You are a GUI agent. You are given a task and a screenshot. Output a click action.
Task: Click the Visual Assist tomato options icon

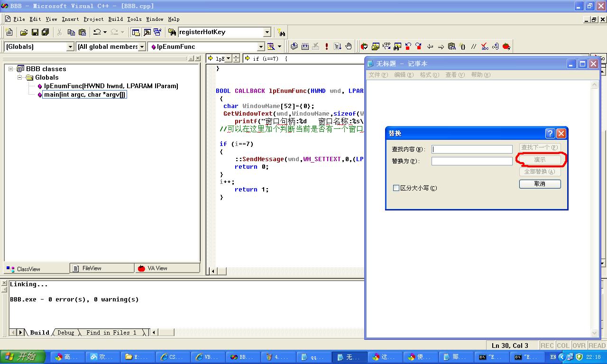(x=506, y=46)
